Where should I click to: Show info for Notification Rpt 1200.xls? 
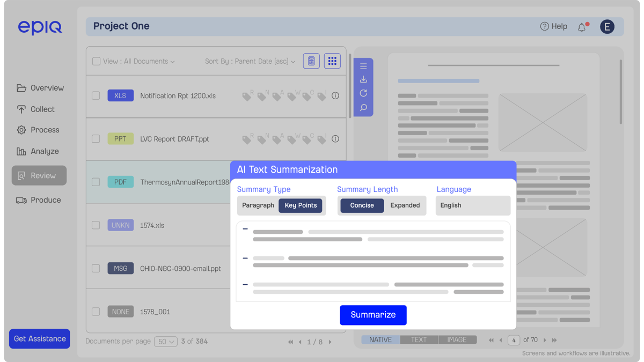[335, 95]
